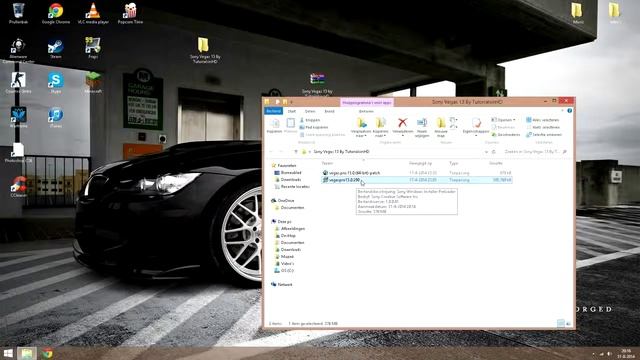This screenshot has width=640, height=360.
Task: Switch to the Beheren ribbon tab
Action: coord(366,111)
